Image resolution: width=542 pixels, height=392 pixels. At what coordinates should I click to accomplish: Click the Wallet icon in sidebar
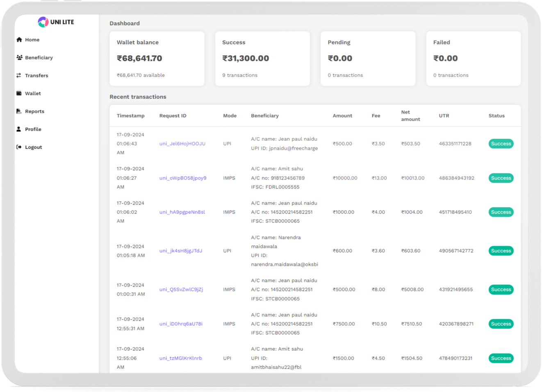[x=19, y=93]
